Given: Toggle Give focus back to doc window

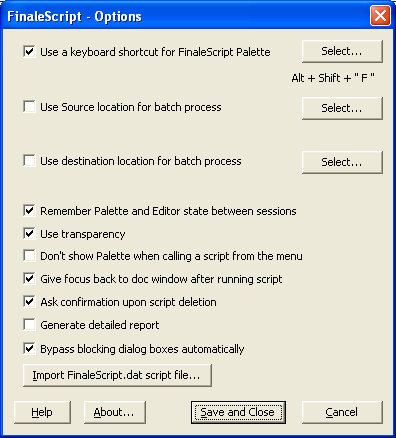Looking at the screenshot, I should (29, 279).
